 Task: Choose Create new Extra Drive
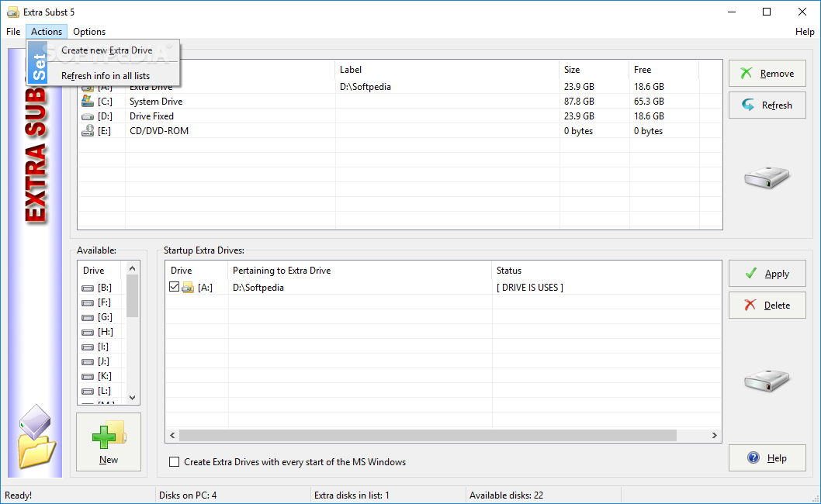(x=107, y=50)
